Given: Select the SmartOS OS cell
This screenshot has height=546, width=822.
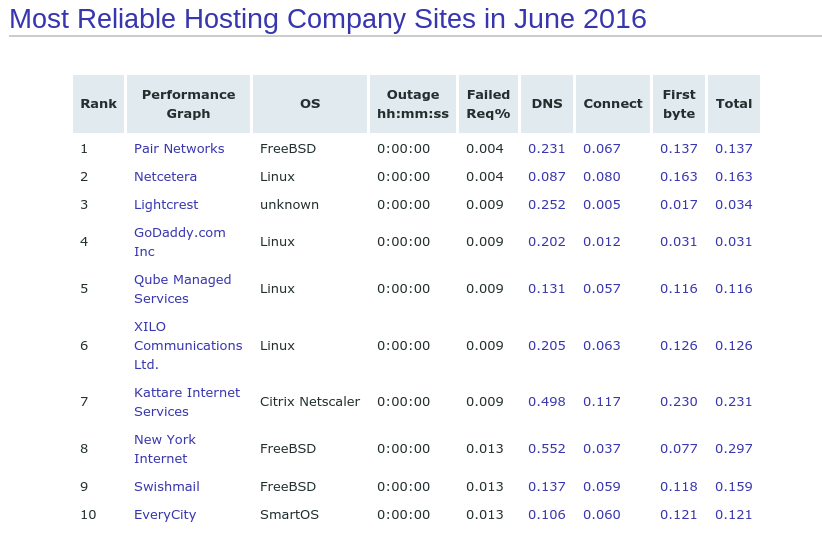Looking at the screenshot, I should click(289, 515).
